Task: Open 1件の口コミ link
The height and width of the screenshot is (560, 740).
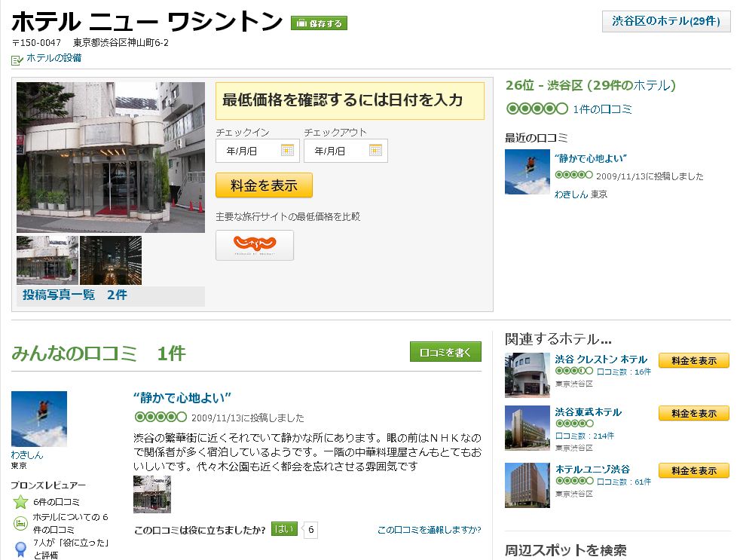Action: coord(603,109)
